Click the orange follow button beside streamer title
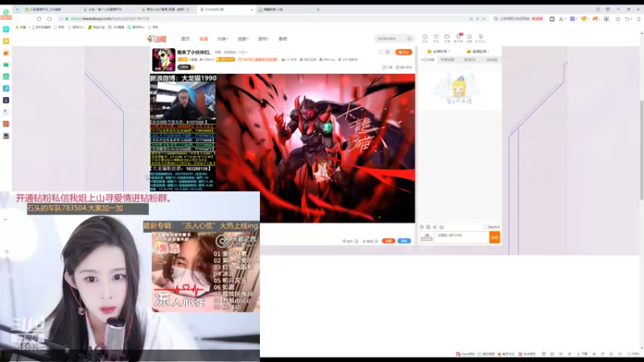Screen dimensions: 644x362 [x=403, y=52]
